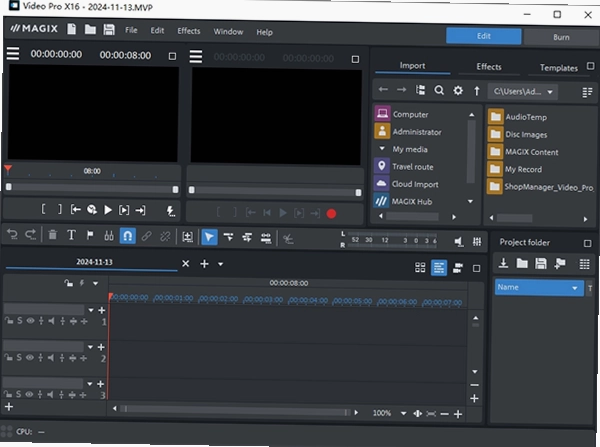Open a project with the folder icon
Image resolution: width=600 pixels, height=447 pixels.
click(x=90, y=29)
